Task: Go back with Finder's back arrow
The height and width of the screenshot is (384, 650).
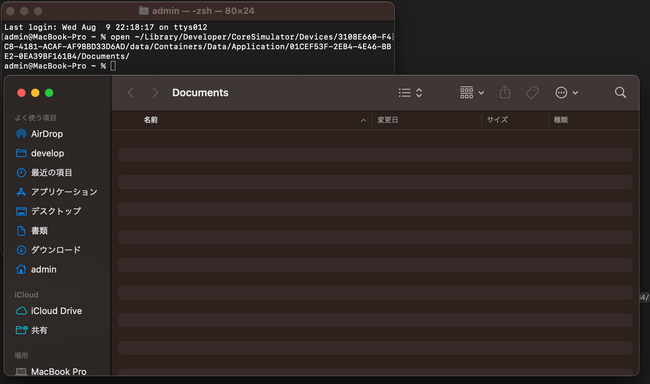Action: 131,92
